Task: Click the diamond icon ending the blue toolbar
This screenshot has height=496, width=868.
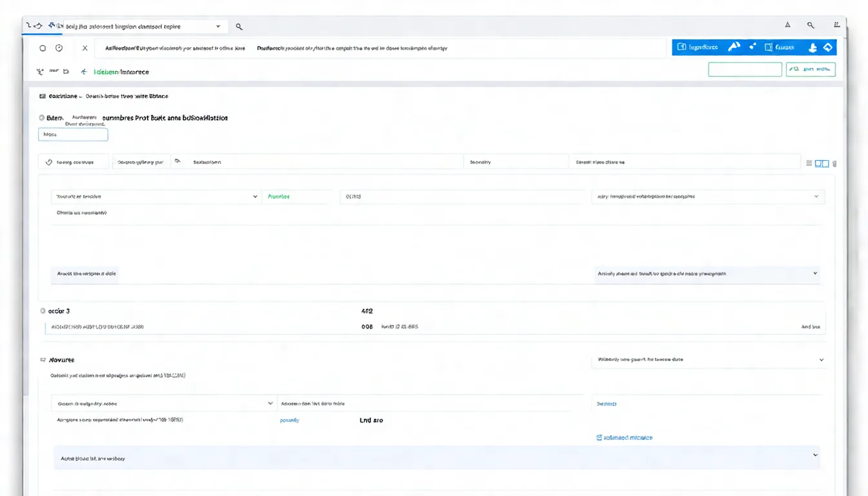Action: [x=828, y=47]
